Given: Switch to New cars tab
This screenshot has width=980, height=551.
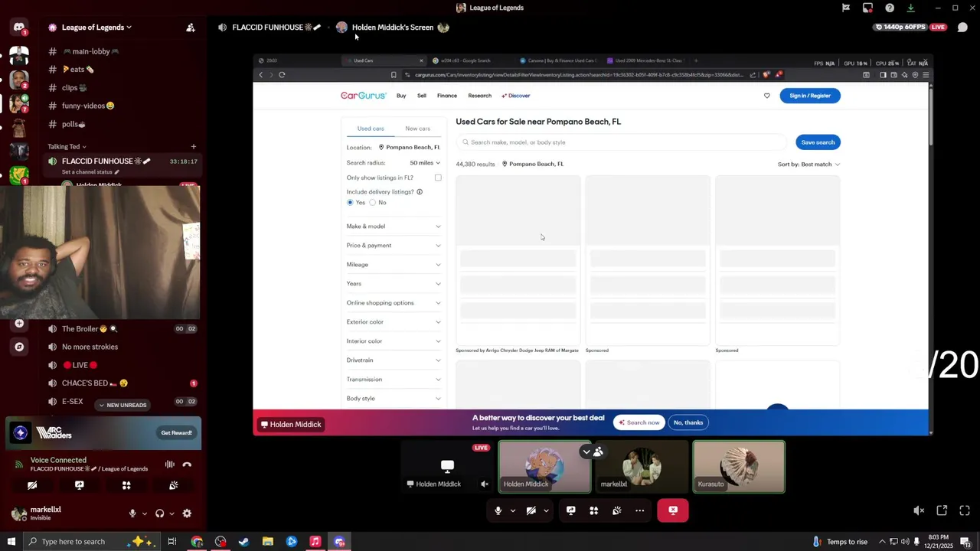Looking at the screenshot, I should [417, 129].
